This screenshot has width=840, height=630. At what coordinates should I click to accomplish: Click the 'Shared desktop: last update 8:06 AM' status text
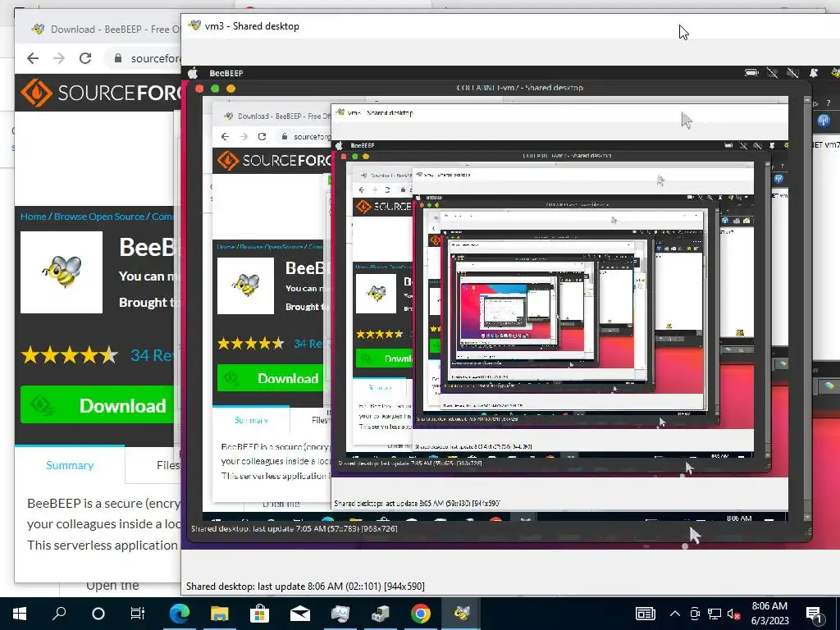tap(305, 587)
